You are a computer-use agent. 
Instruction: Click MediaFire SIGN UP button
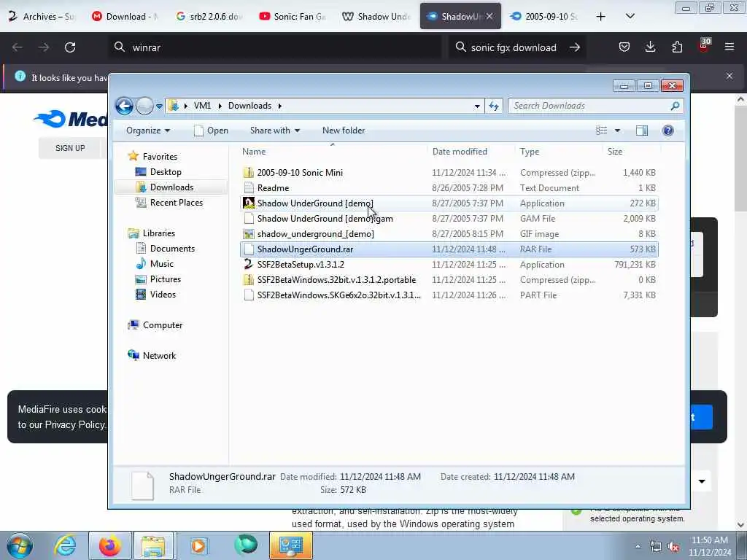point(70,148)
